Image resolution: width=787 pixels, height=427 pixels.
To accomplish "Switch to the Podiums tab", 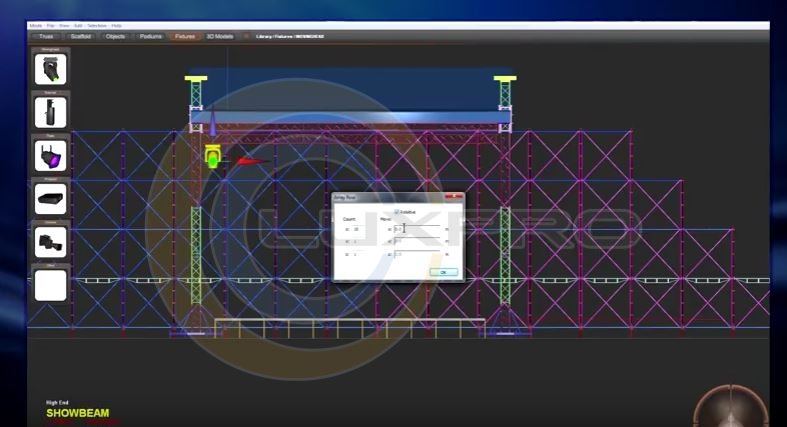I will [150, 36].
